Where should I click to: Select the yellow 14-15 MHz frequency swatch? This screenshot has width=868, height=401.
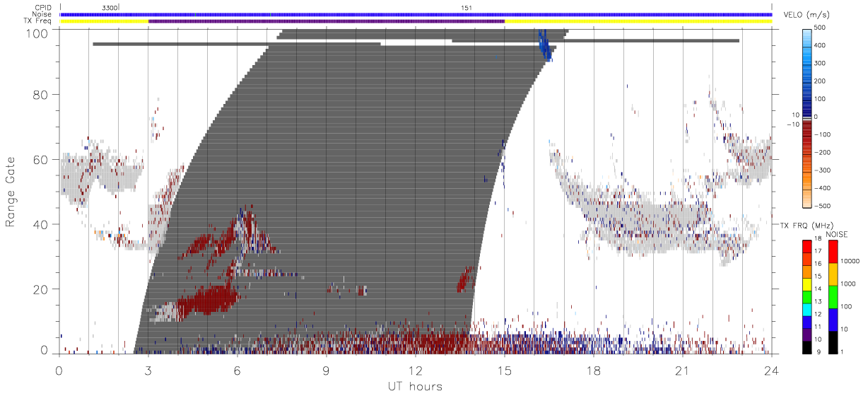pyautogui.click(x=808, y=283)
